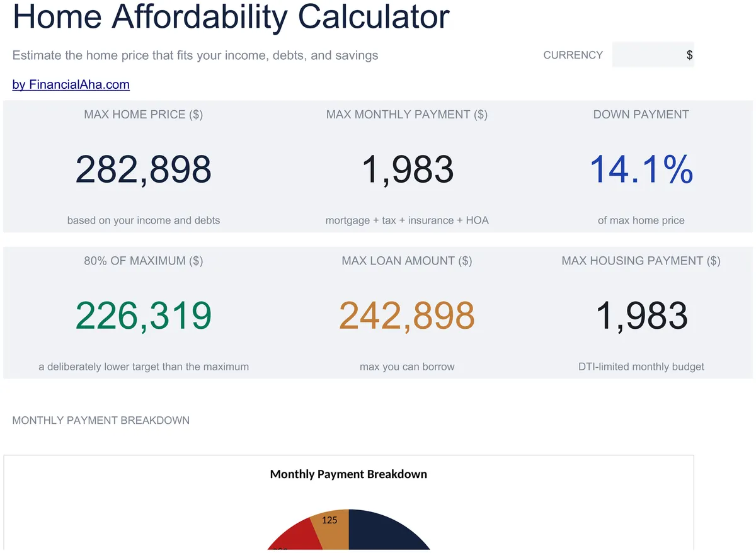Click the 'of max home price' note

click(641, 220)
